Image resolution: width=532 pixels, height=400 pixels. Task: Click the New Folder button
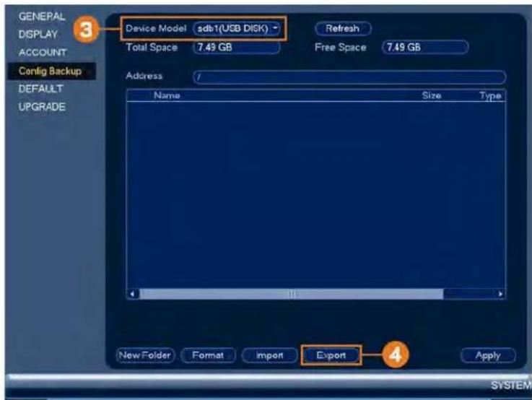click(x=145, y=355)
